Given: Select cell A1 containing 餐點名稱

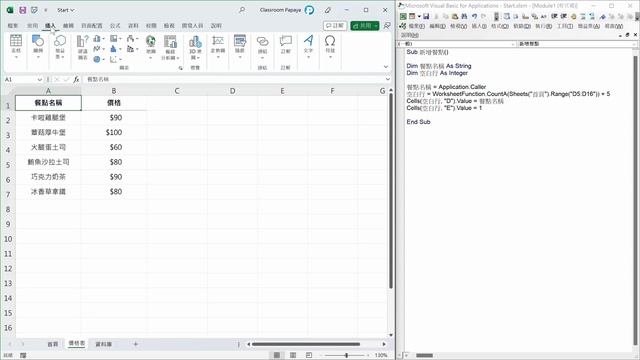Looking at the screenshot, I should tap(48, 103).
